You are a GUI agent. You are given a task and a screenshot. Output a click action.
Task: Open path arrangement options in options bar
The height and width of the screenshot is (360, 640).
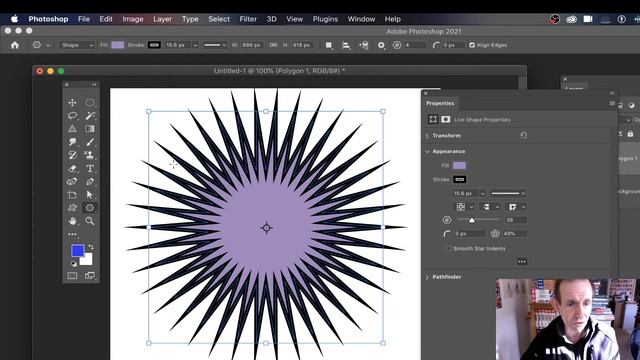[x=364, y=45]
